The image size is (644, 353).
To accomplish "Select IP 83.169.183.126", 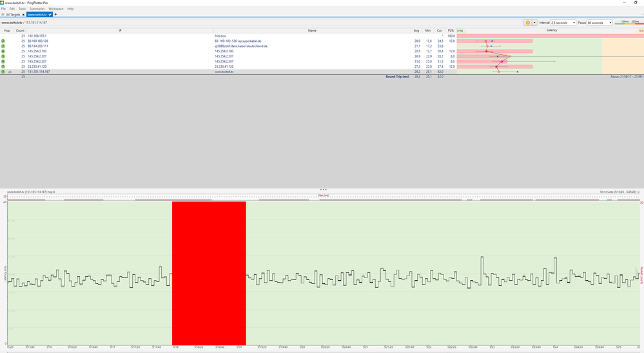I will coord(38,41).
